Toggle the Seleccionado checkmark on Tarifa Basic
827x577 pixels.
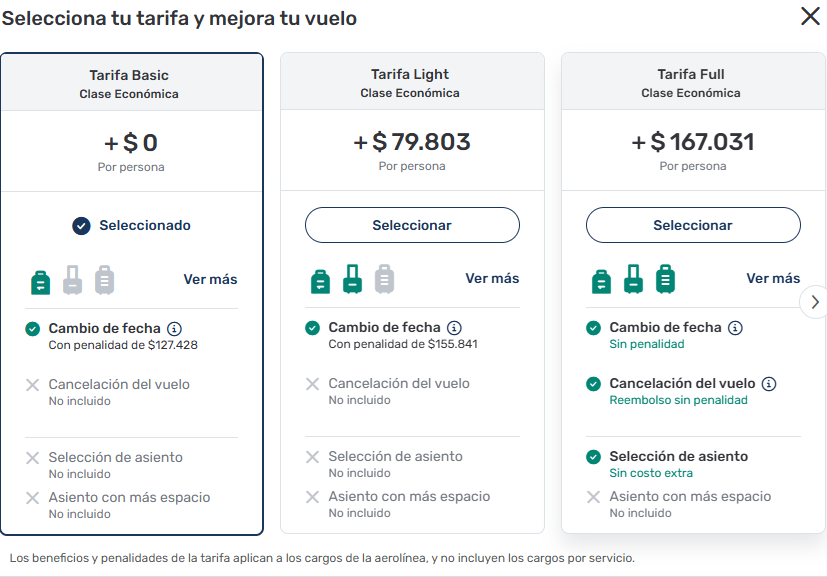[x=82, y=226]
